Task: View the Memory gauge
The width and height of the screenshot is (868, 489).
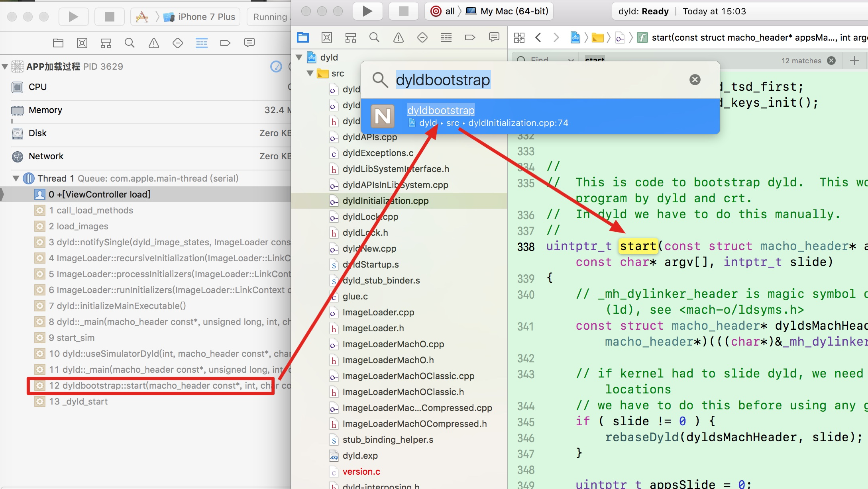Action: 45,110
